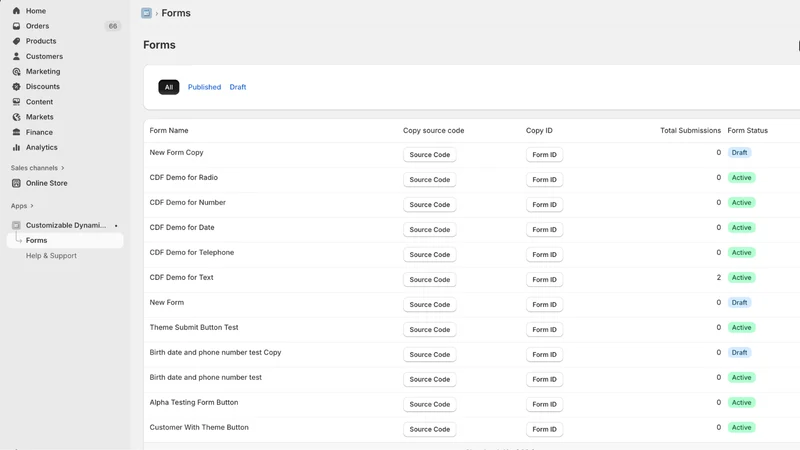Click the Customizable Dynamic app icon in sidebar
800x450 pixels.
16,225
